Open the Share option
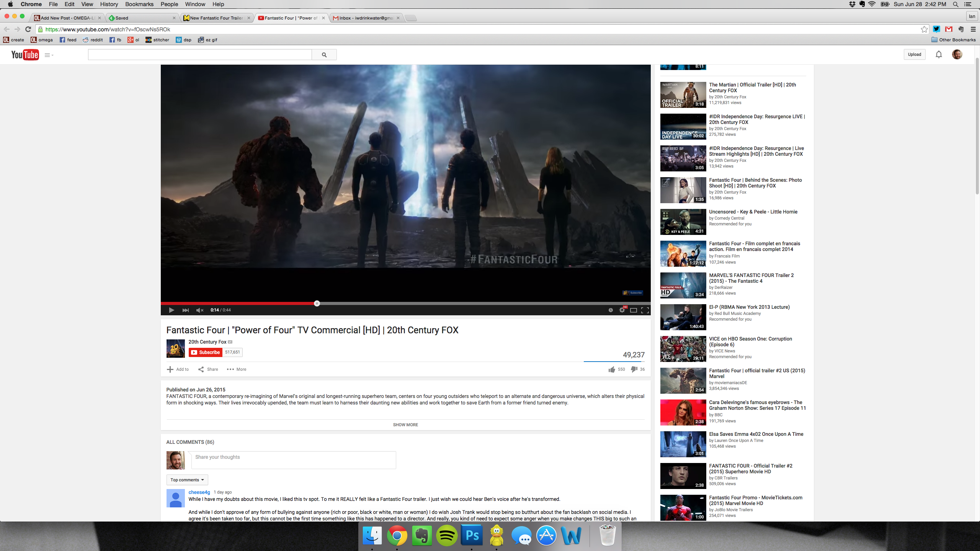Screen dimensions: 980x551 tap(208, 369)
